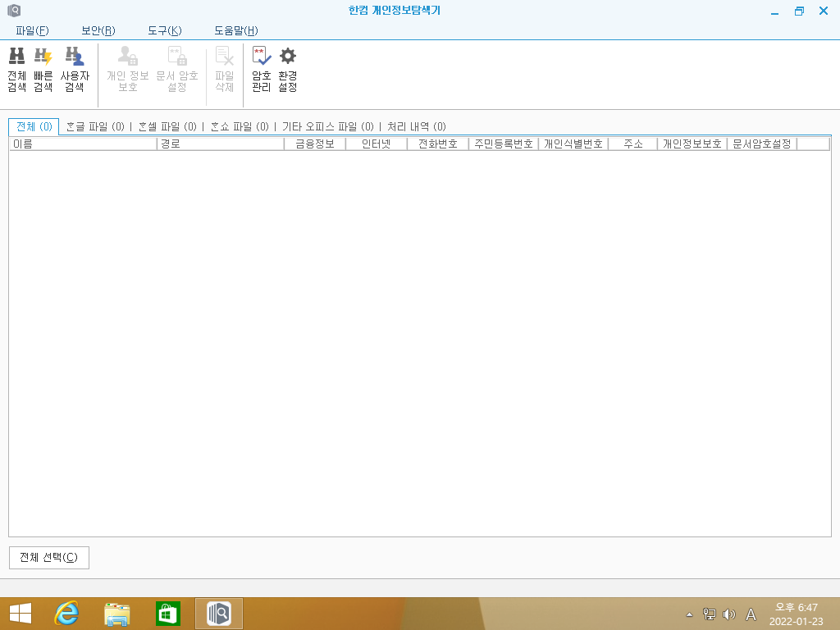The image size is (840, 630).
Task: Launch Internet Explorer from taskbar
Action: pos(67,614)
